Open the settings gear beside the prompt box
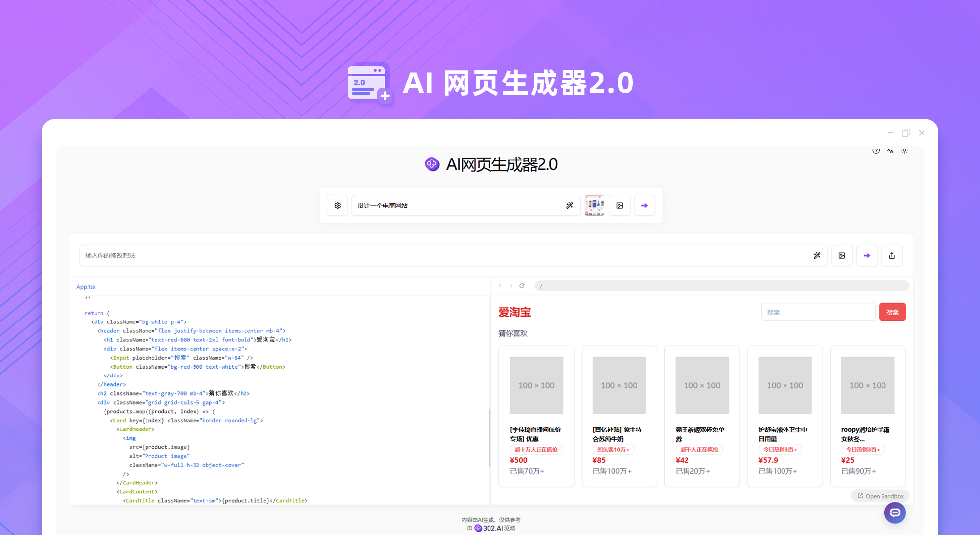The height and width of the screenshot is (535, 980). click(x=338, y=206)
